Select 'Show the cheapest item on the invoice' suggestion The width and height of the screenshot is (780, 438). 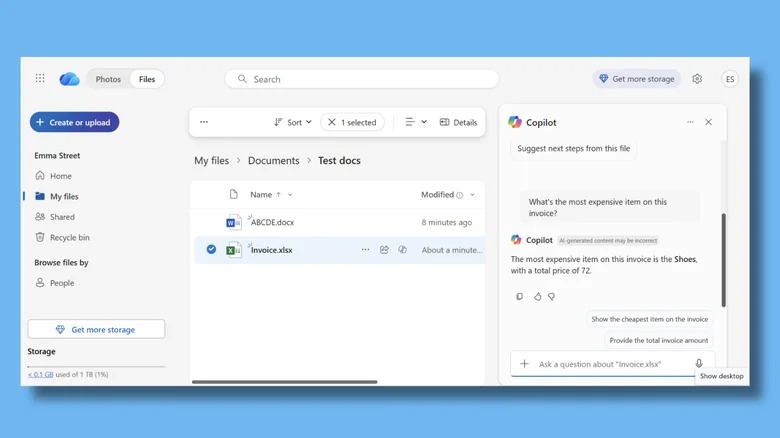tap(649, 319)
